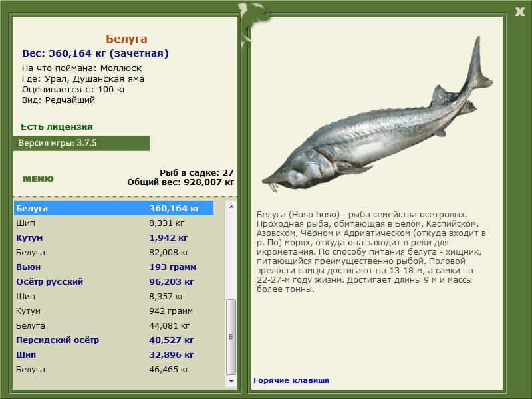
Task: Click the Общий вес: 928,007 кг total
Action: 180,182
